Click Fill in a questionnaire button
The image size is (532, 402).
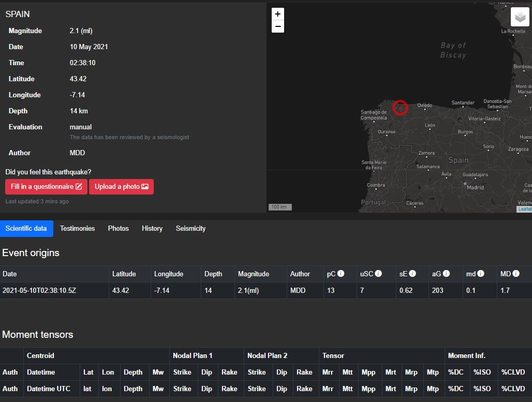coord(46,187)
